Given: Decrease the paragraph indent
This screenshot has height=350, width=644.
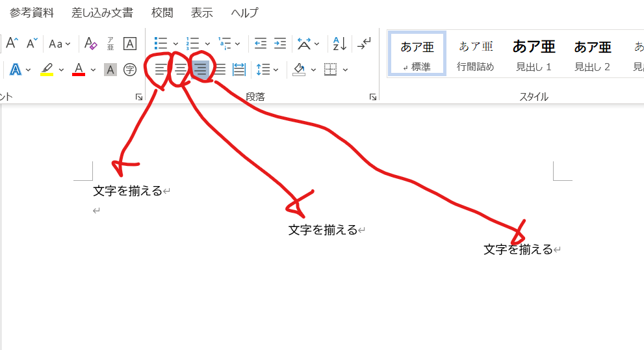Looking at the screenshot, I should [x=261, y=44].
